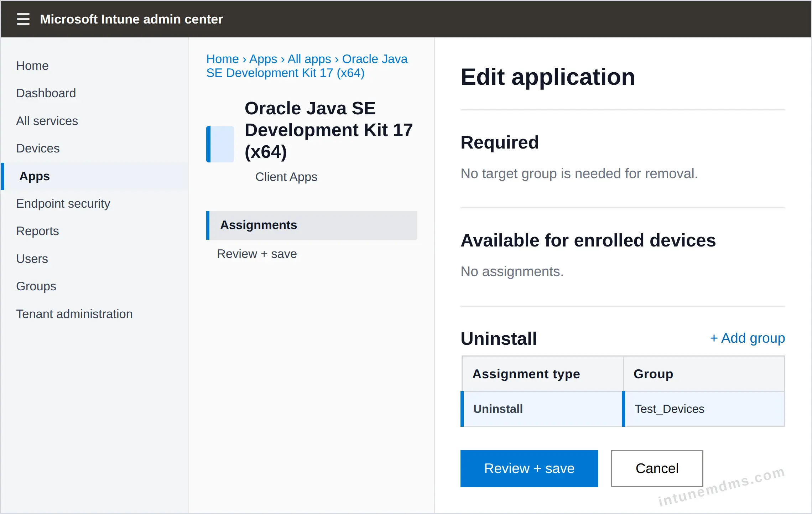The height and width of the screenshot is (514, 812).
Task: Go to Reports in sidebar
Action: click(37, 231)
